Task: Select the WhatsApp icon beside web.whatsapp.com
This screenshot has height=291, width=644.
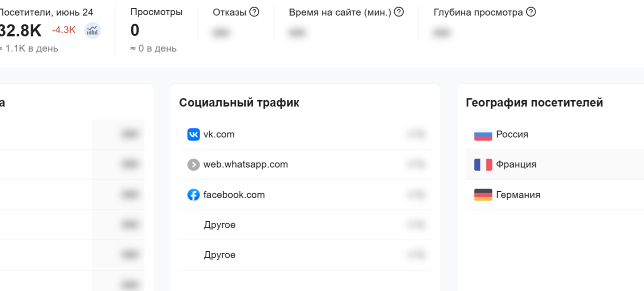Action: [x=193, y=164]
